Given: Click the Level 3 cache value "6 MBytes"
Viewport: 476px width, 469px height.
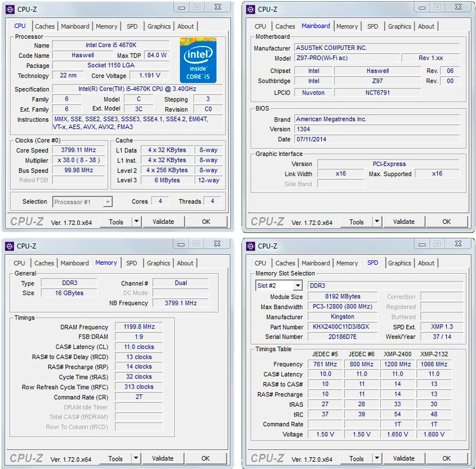Looking at the screenshot, I should pyautogui.click(x=167, y=180).
